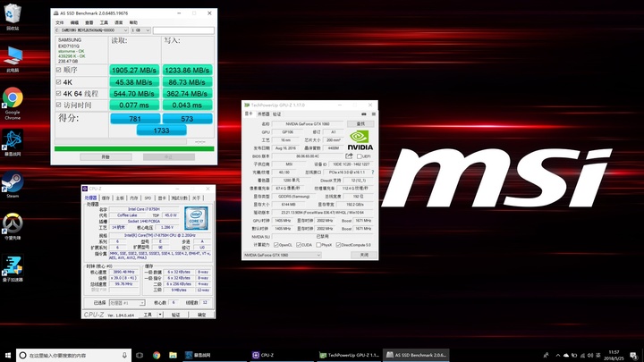The height and width of the screenshot is (362, 644).
Task: Toggle the CUDA checkbox in GPU-Z
Action: pyautogui.click(x=299, y=245)
